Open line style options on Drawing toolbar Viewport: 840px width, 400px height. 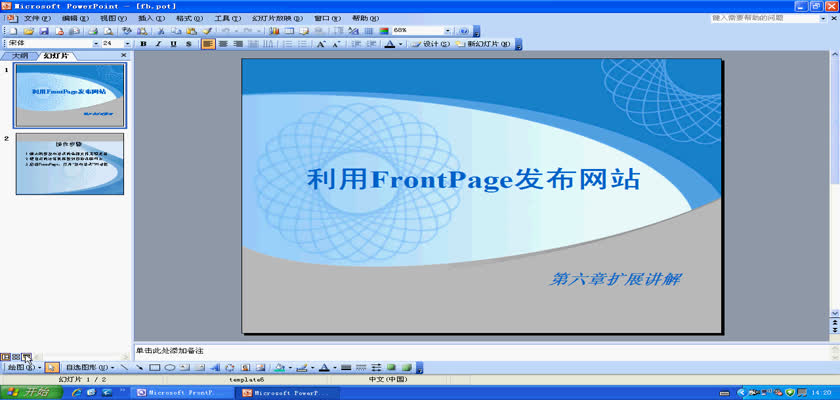[346, 368]
